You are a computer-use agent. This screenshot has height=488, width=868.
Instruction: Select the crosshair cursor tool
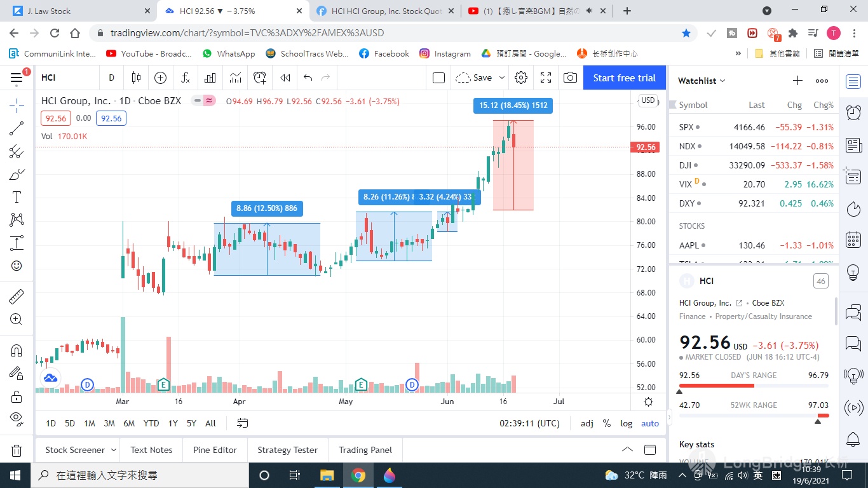17,105
